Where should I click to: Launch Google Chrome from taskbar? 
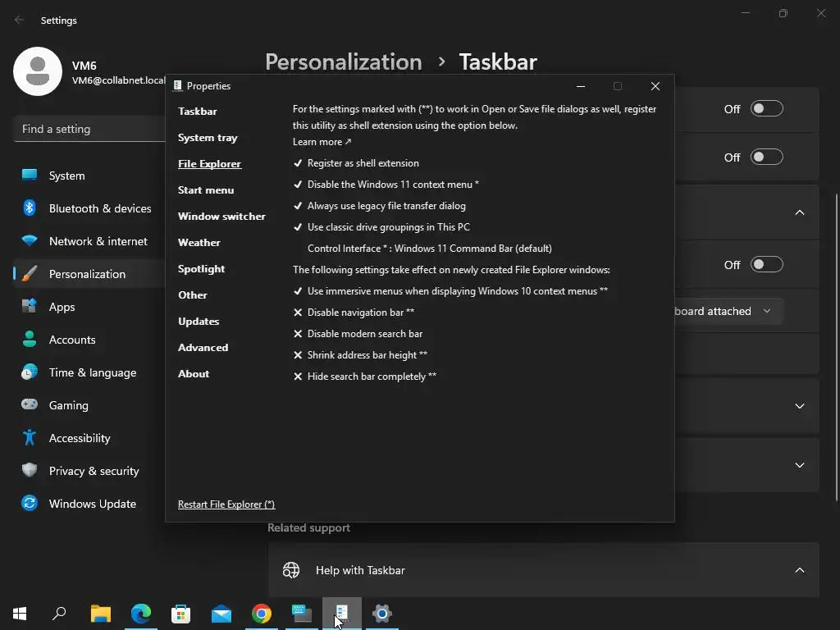[x=262, y=614]
